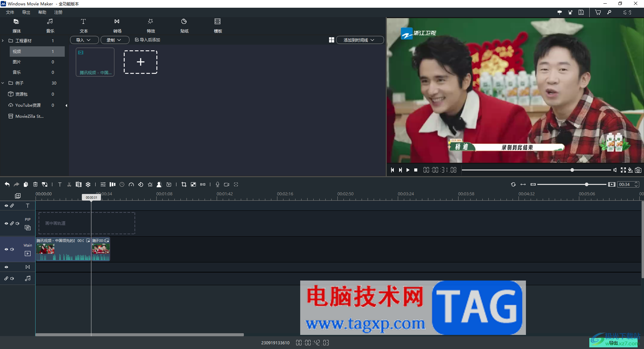Collapse the 例子 tree node
Image resolution: width=644 pixels, height=349 pixels.
click(3, 83)
